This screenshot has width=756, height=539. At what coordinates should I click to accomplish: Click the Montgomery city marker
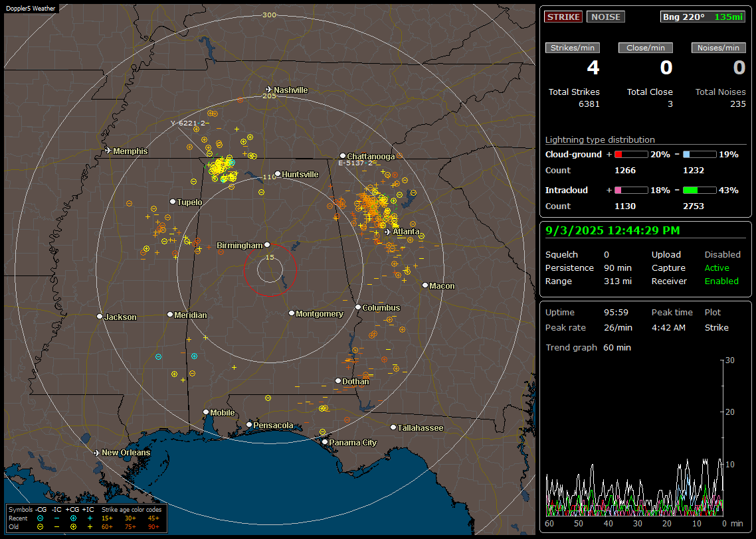coord(292,313)
